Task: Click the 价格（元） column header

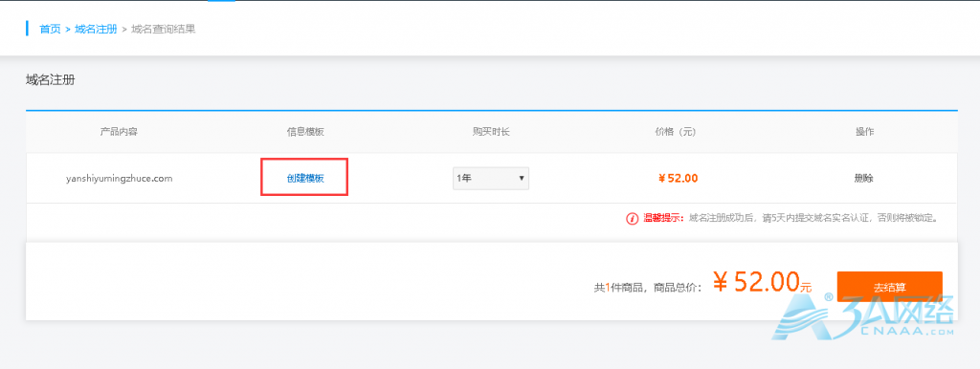Action: coord(676,132)
